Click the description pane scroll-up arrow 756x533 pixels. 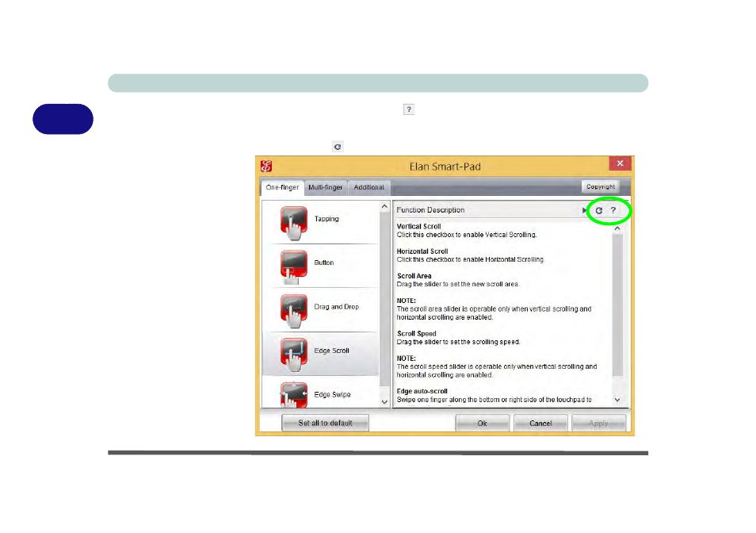tap(617, 228)
